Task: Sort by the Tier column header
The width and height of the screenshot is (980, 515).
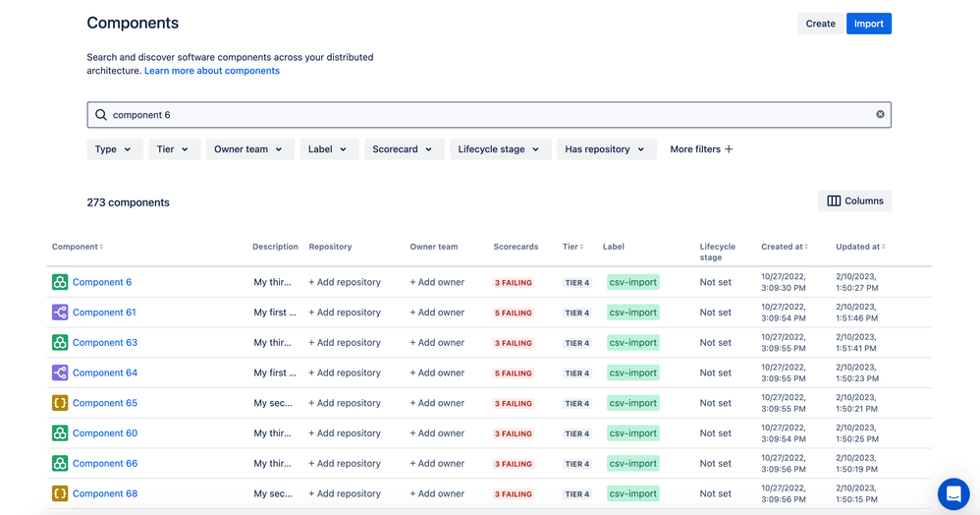Action: coord(572,247)
